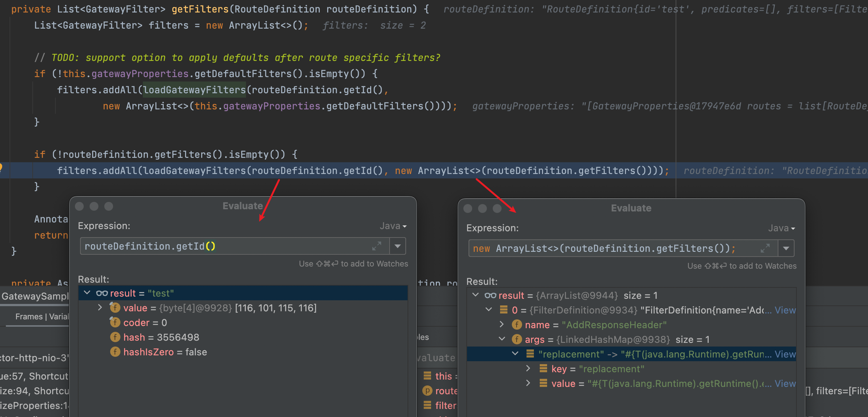
Task: Expand the key = "replacement" node
Action: tap(528, 369)
